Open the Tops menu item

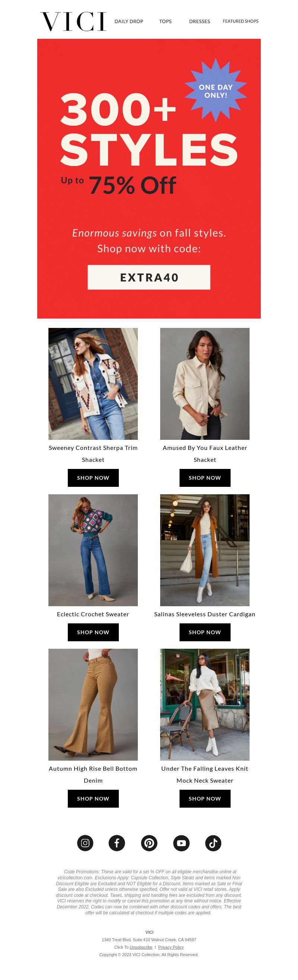point(165,21)
